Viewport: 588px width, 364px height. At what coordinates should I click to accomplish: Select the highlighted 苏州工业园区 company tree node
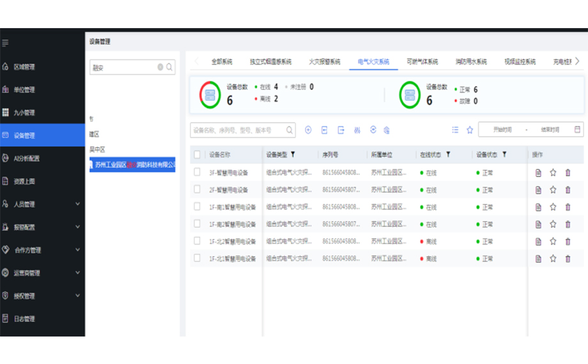[132, 165]
